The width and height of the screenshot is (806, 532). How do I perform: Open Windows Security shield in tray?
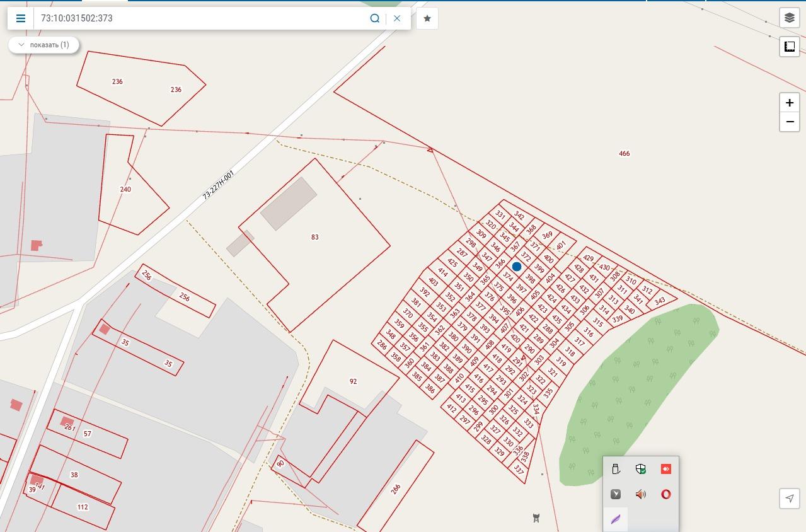pos(641,469)
